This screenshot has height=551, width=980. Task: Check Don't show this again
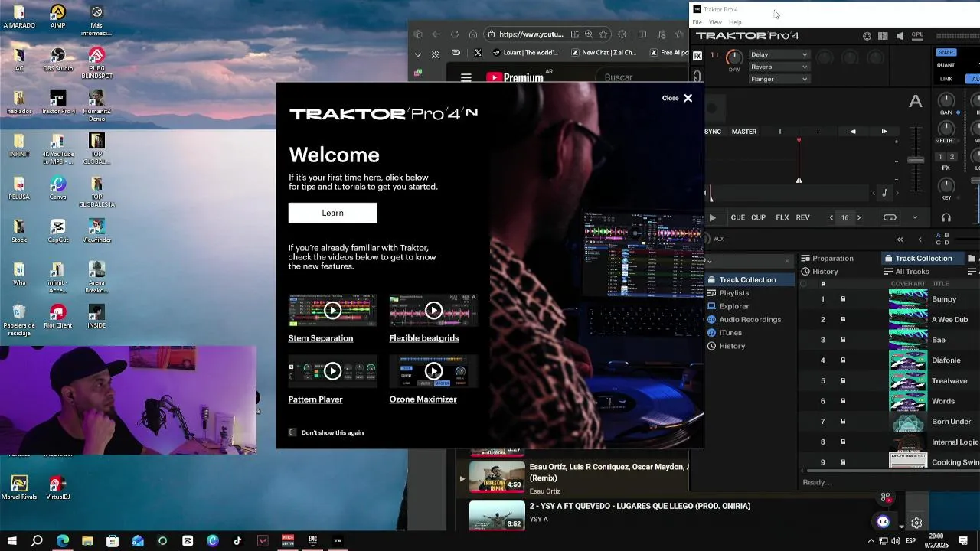pos(292,432)
